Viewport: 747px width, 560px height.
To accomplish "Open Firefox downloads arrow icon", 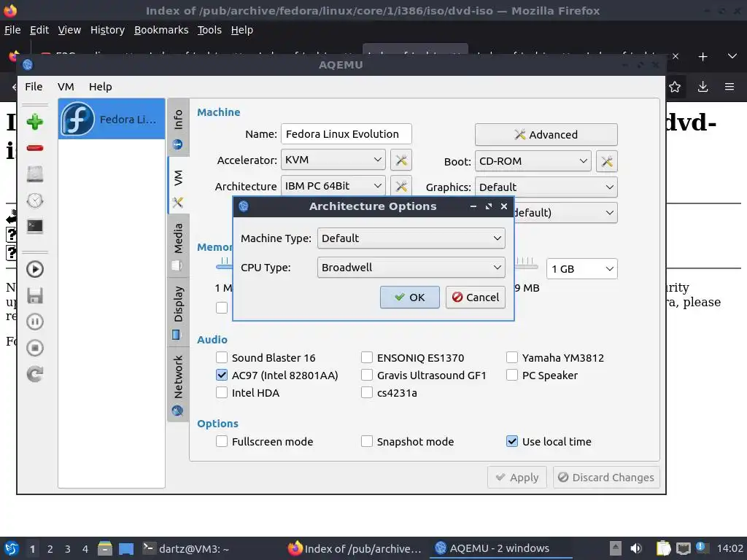I will pos(703,87).
